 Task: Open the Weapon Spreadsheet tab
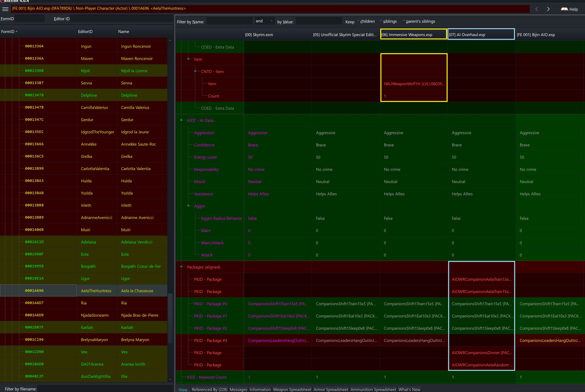tap(292, 389)
